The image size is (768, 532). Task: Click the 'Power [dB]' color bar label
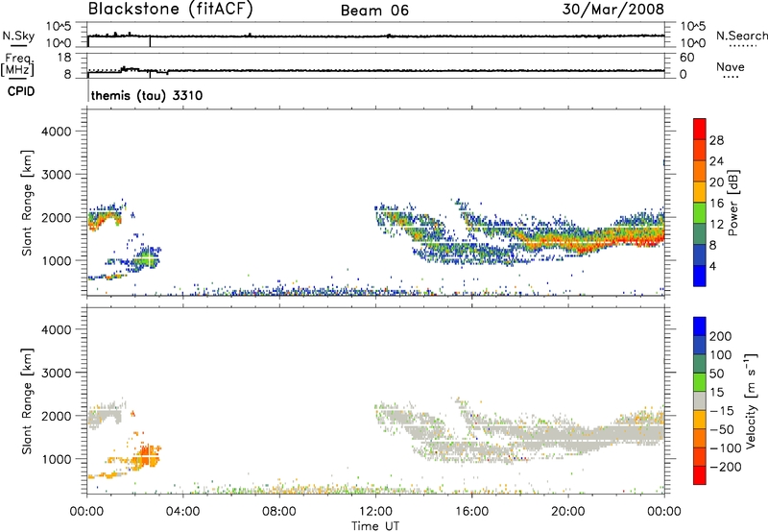[732, 203]
